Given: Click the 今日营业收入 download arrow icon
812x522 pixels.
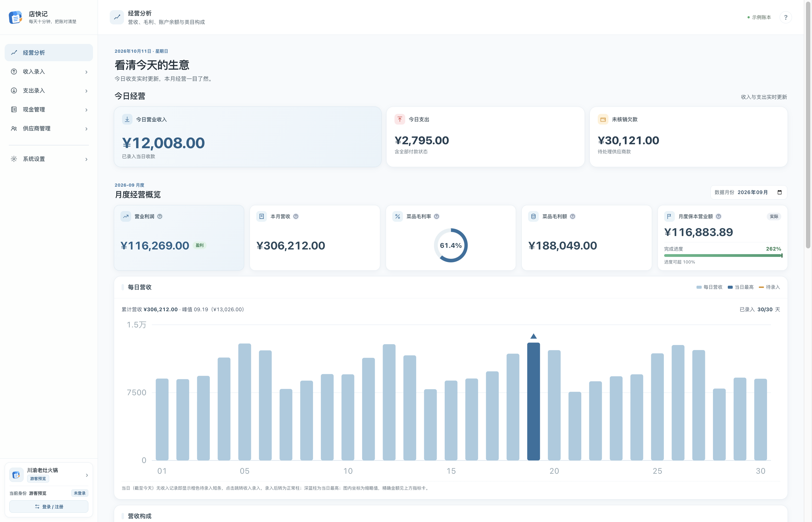Looking at the screenshot, I should (x=127, y=119).
